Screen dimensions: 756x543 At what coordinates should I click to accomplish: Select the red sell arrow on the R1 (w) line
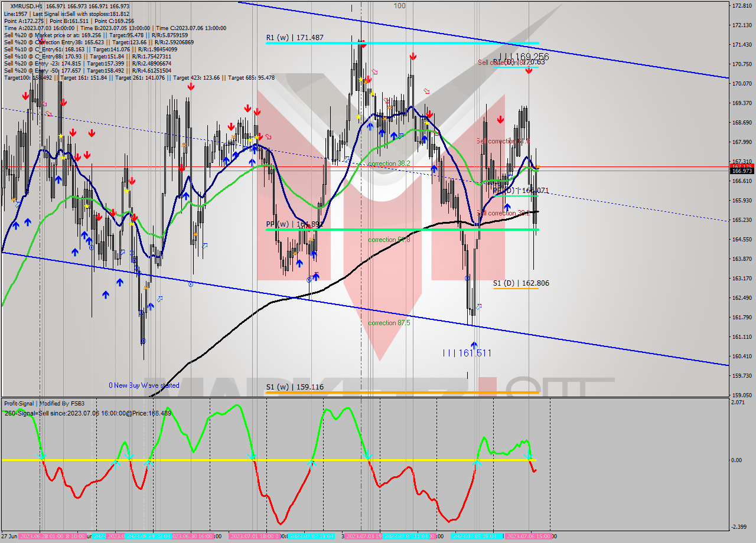[363, 44]
